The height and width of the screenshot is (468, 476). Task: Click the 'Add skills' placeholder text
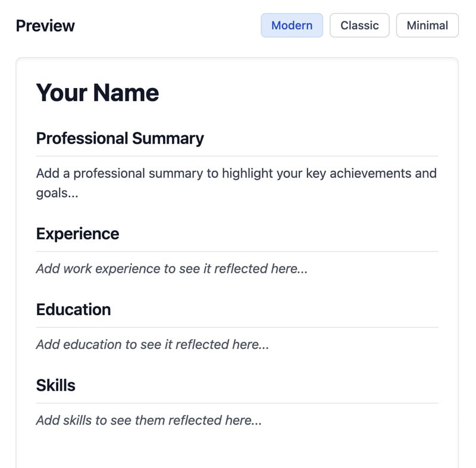click(149, 420)
